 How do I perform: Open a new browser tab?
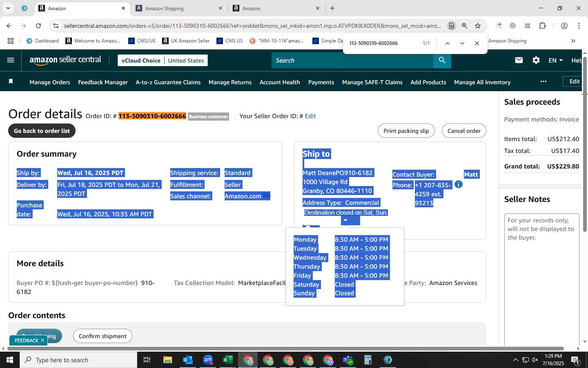pos(332,8)
